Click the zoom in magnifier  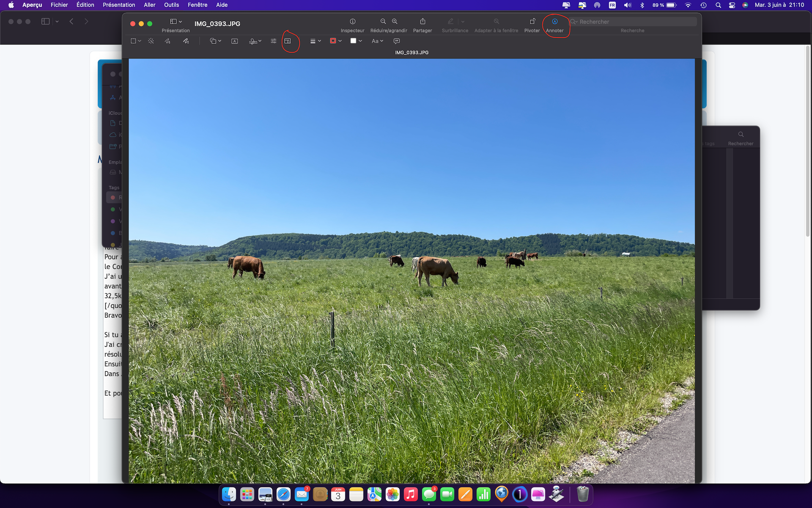[x=395, y=21]
